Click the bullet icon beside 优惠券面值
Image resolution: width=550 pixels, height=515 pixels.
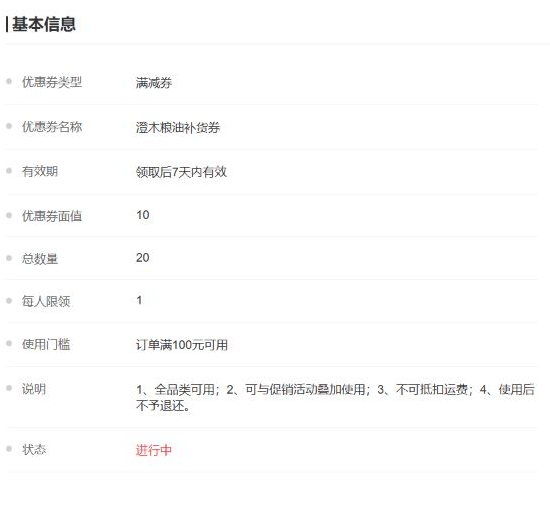pyautogui.click(x=9, y=215)
